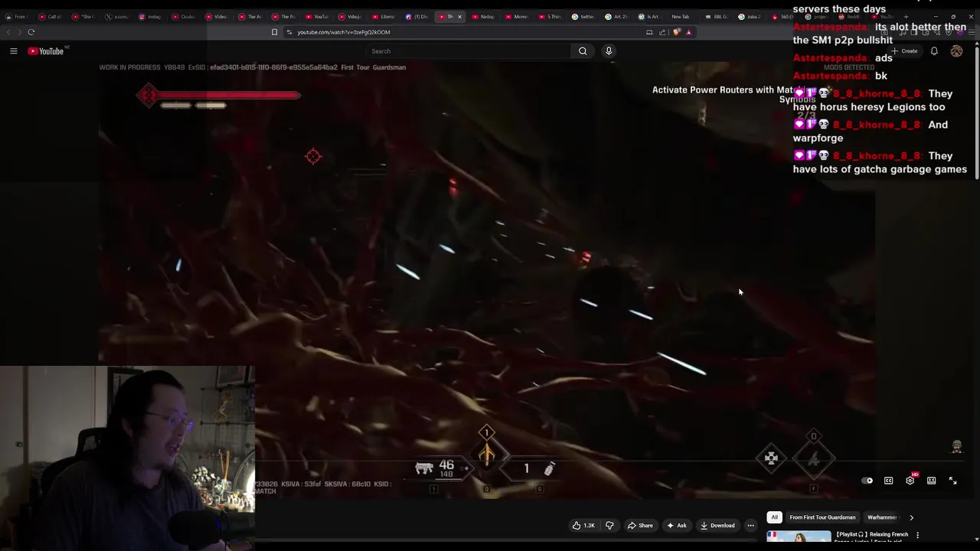Viewport: 980px width, 551px height.
Task: Enter full screen video mode
Action: point(952,481)
